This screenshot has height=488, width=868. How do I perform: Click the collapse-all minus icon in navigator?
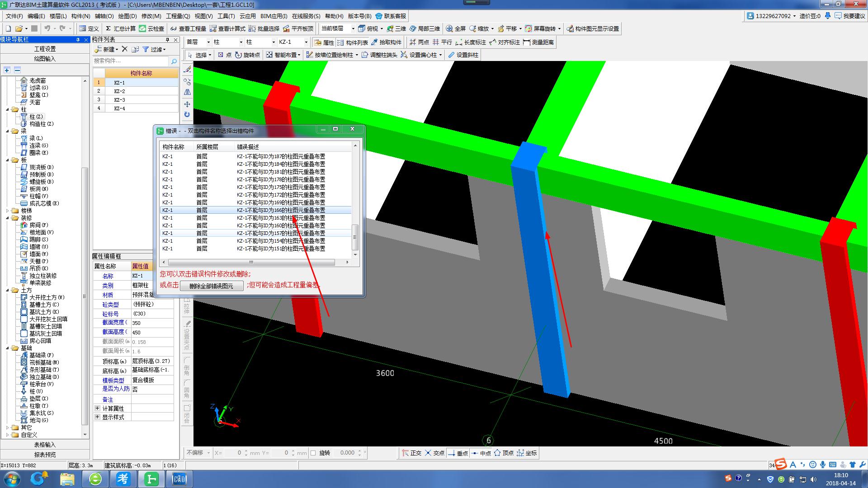click(17, 70)
